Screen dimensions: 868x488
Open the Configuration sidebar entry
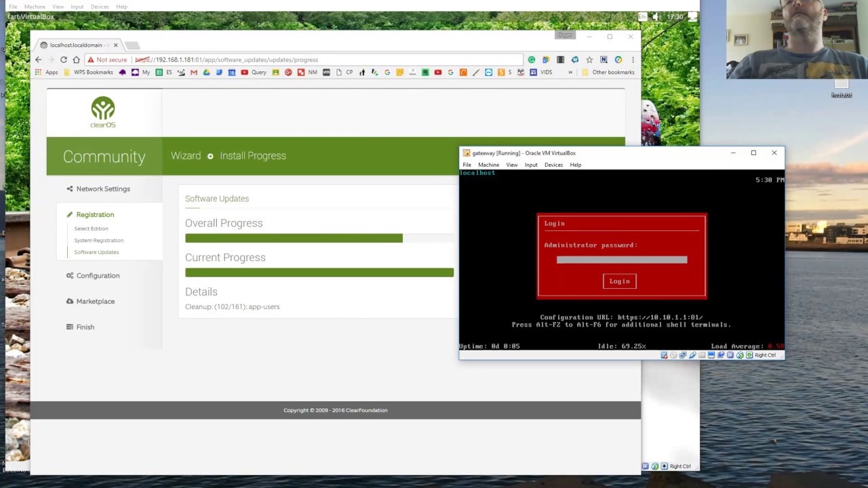[x=98, y=276]
